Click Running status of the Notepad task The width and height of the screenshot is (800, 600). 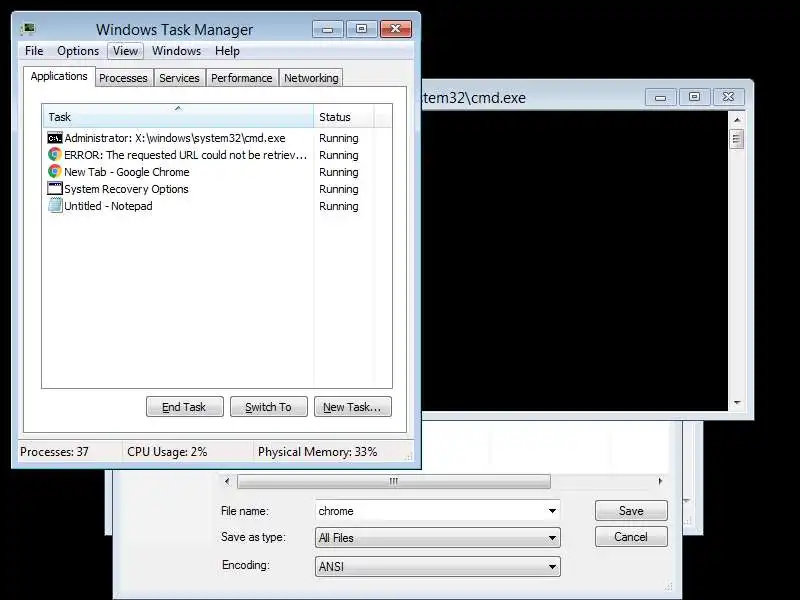tap(339, 206)
